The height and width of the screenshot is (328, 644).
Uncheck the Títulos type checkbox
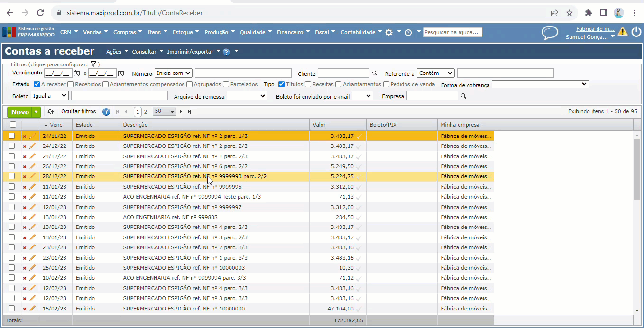click(282, 84)
